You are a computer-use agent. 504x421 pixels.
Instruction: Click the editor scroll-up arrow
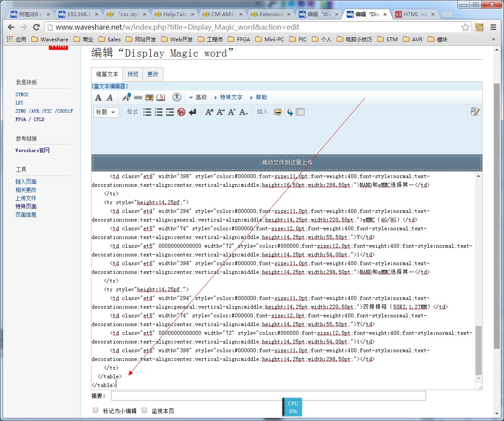tap(478, 176)
